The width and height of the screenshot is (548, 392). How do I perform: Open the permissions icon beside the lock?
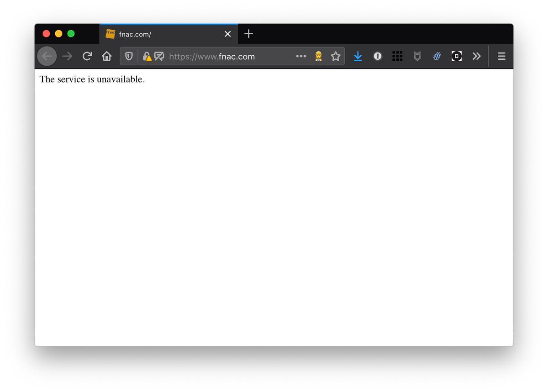[159, 57]
